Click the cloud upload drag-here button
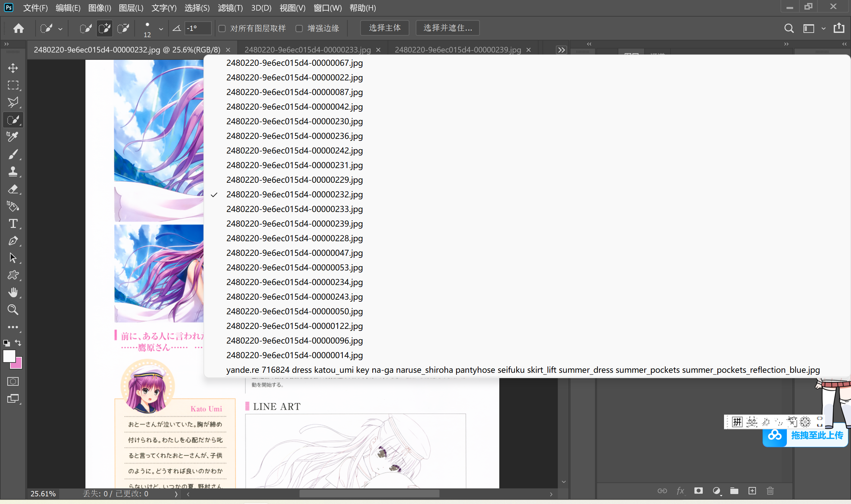 pyautogui.click(x=805, y=436)
